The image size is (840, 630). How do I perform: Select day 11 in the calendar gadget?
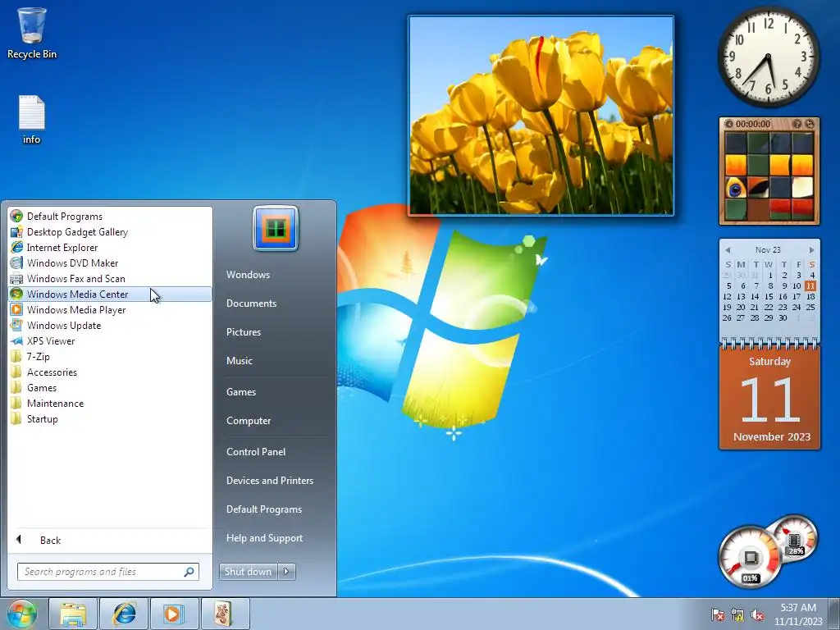point(810,285)
